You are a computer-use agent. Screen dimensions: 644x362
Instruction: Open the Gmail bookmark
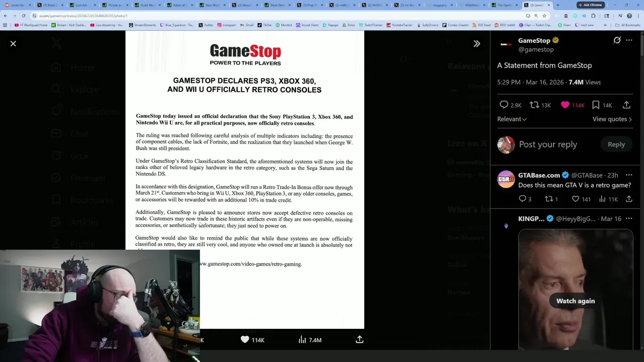tap(247, 25)
